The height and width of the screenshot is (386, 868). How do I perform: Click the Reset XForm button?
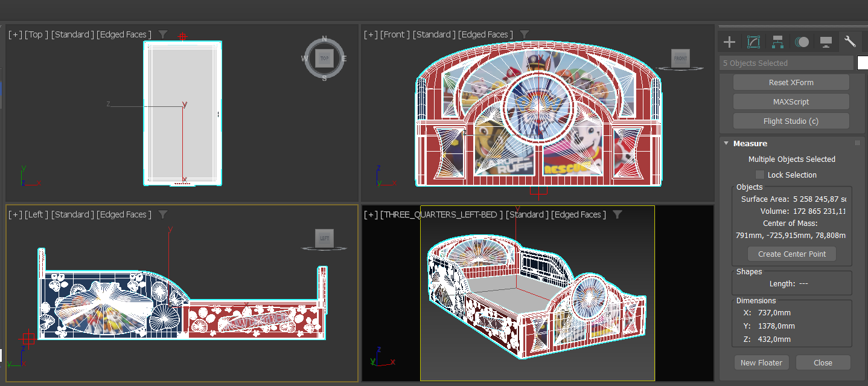[791, 82]
